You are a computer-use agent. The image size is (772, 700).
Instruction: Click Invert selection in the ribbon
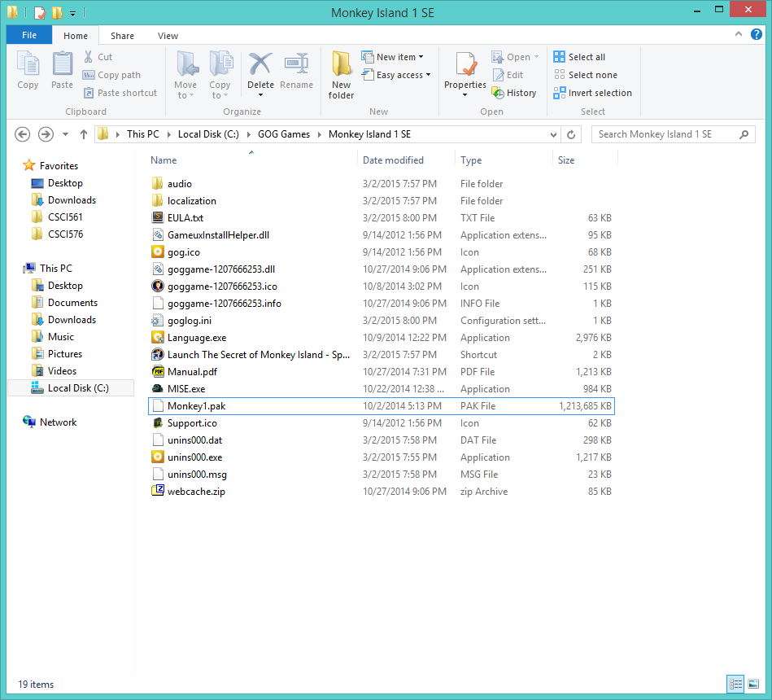click(592, 93)
